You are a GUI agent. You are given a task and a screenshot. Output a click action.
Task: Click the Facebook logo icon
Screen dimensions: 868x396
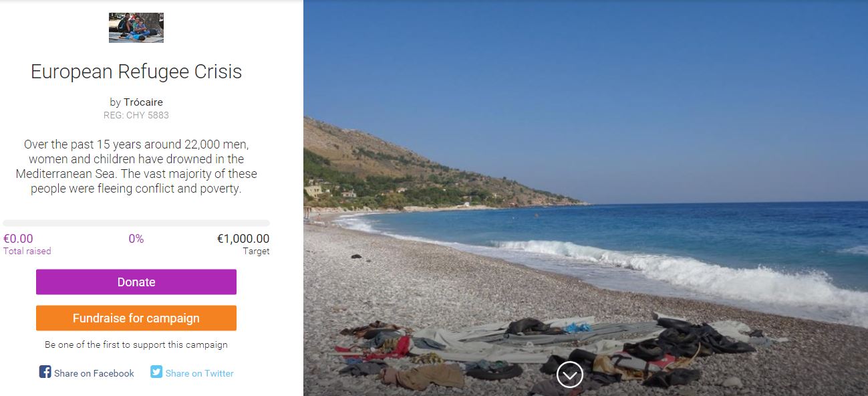pos(45,372)
